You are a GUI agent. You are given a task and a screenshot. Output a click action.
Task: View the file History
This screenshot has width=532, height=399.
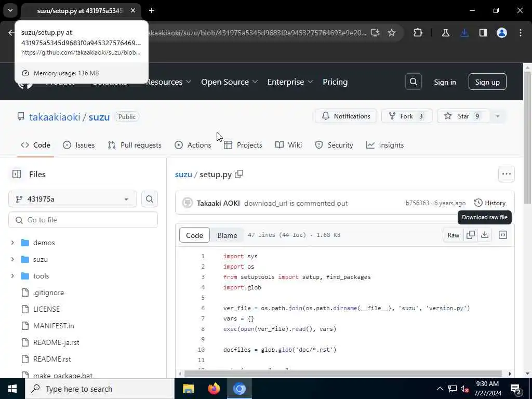[490, 203]
